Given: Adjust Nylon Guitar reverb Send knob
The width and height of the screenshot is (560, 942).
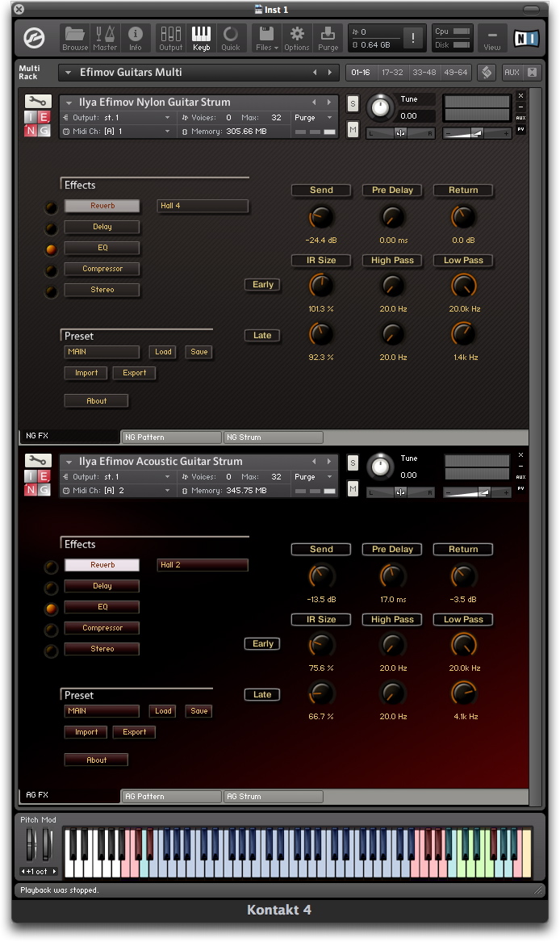Looking at the screenshot, I should pyautogui.click(x=321, y=217).
